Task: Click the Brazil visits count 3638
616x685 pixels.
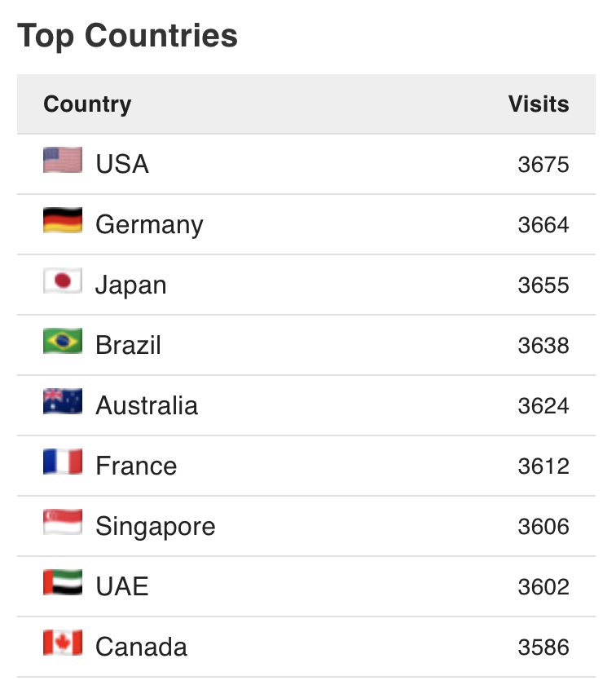Action: click(543, 346)
